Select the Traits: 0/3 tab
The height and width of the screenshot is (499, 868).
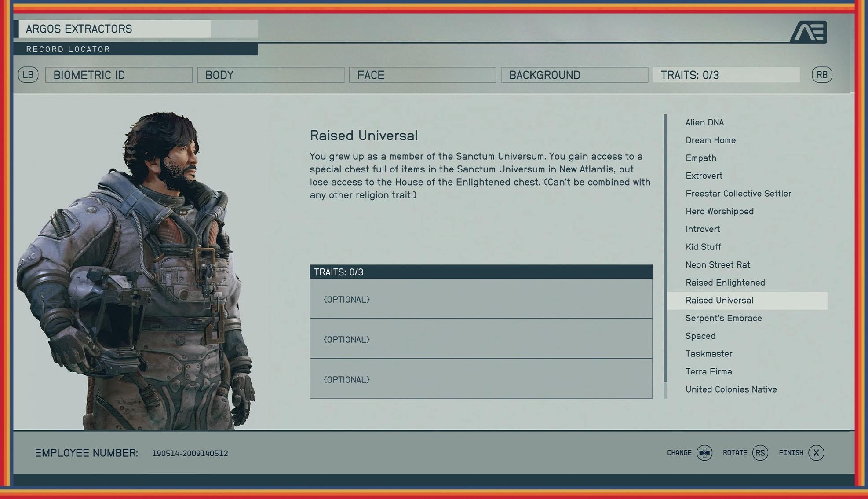(726, 75)
